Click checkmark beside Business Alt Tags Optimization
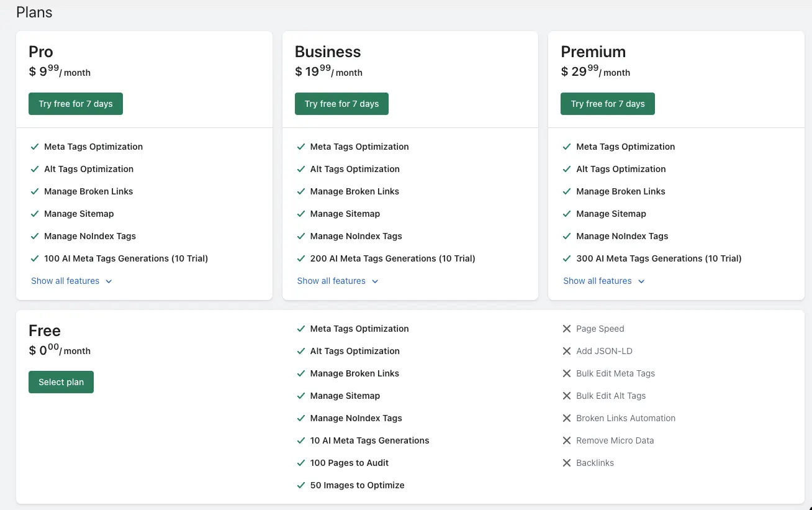 coord(301,169)
